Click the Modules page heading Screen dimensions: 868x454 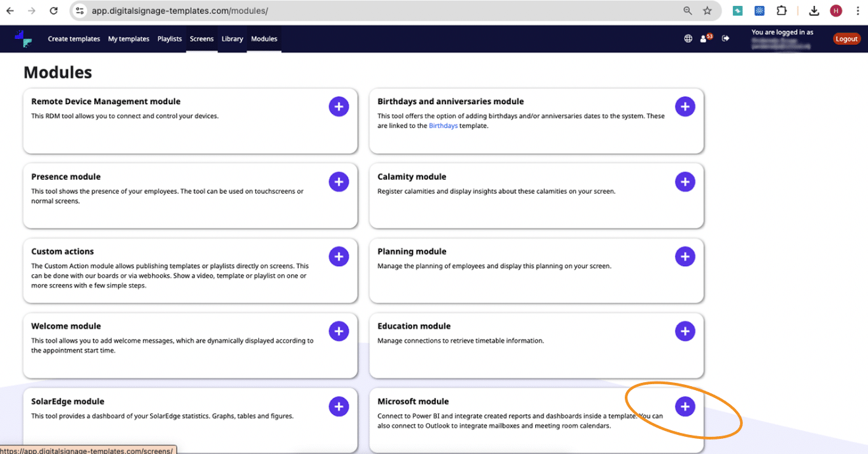tap(58, 72)
